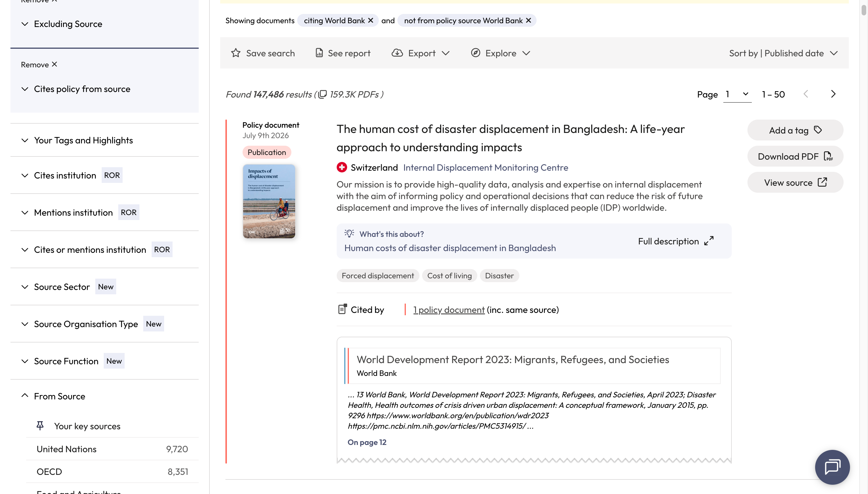Open Sort by Published date dropdown
Viewport: 868px width, 494px height.
pos(783,53)
